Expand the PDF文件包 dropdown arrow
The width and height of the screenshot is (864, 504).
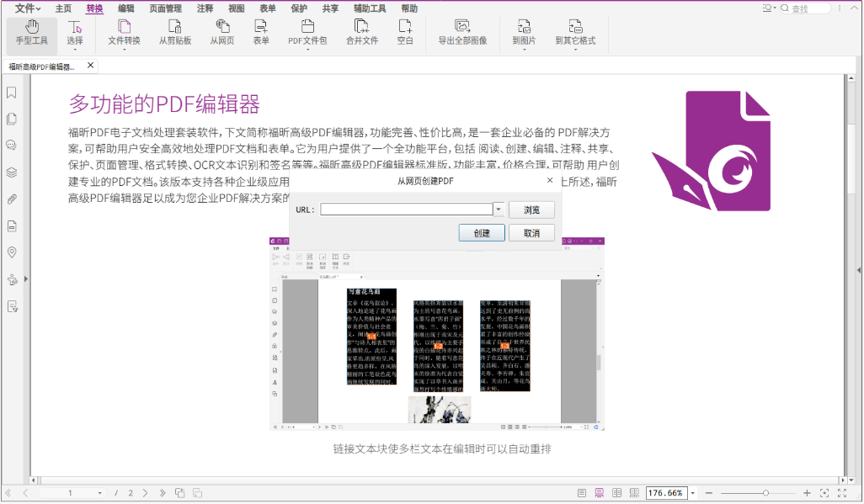[307, 50]
